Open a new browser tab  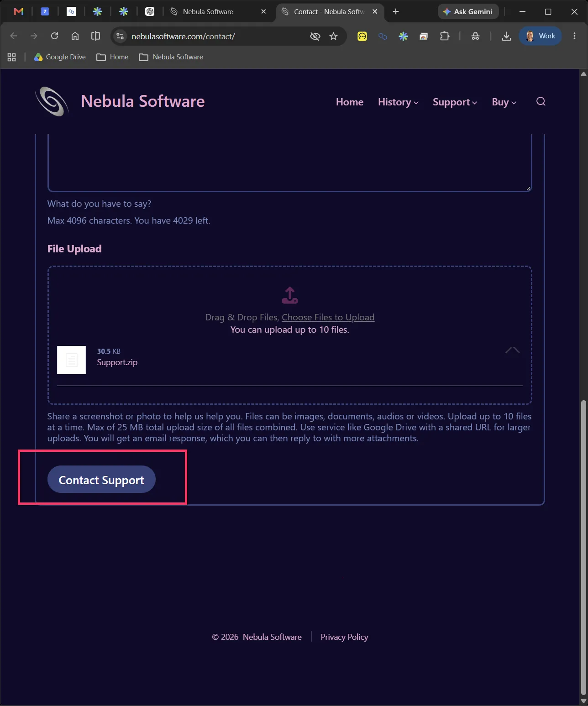click(x=396, y=11)
